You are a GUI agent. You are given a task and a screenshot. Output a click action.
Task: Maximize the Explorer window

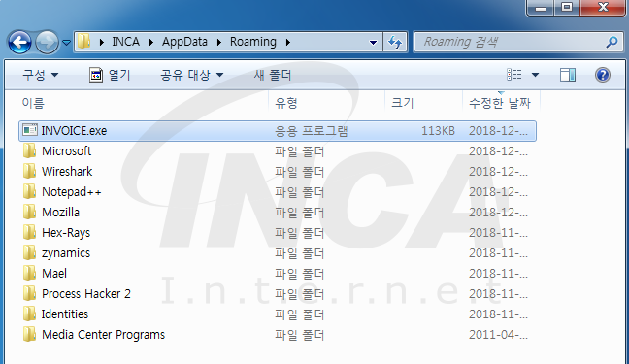coord(567,7)
